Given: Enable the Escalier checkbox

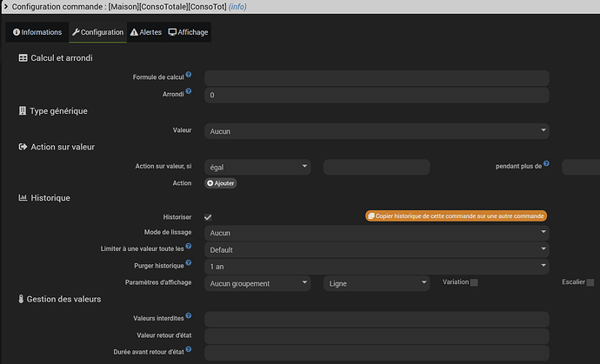Looking at the screenshot, I should [x=590, y=282].
